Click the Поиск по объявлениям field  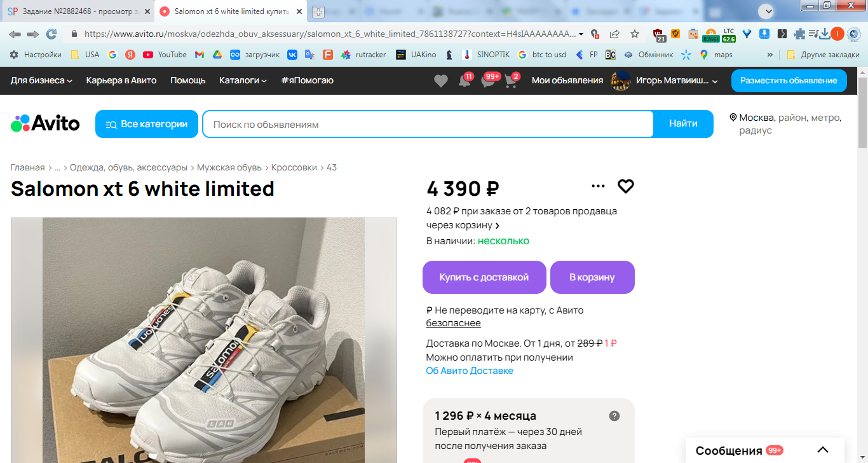coord(428,124)
